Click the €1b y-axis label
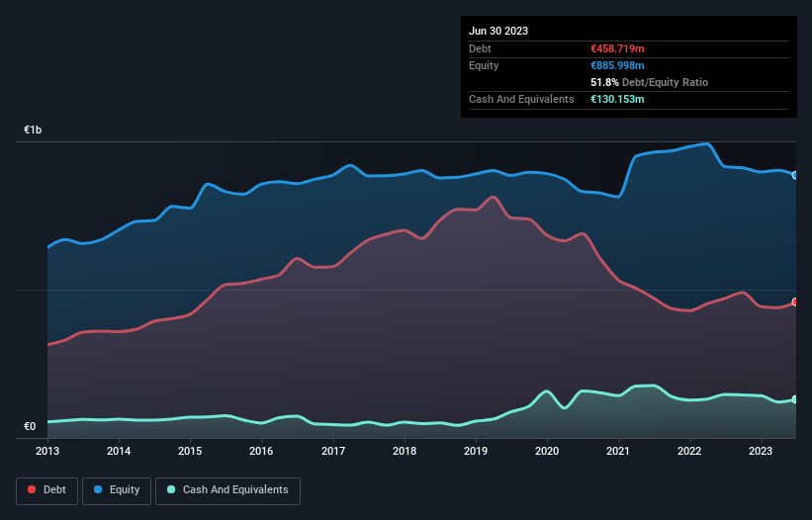Screen dimensions: 812x520 pos(33,130)
